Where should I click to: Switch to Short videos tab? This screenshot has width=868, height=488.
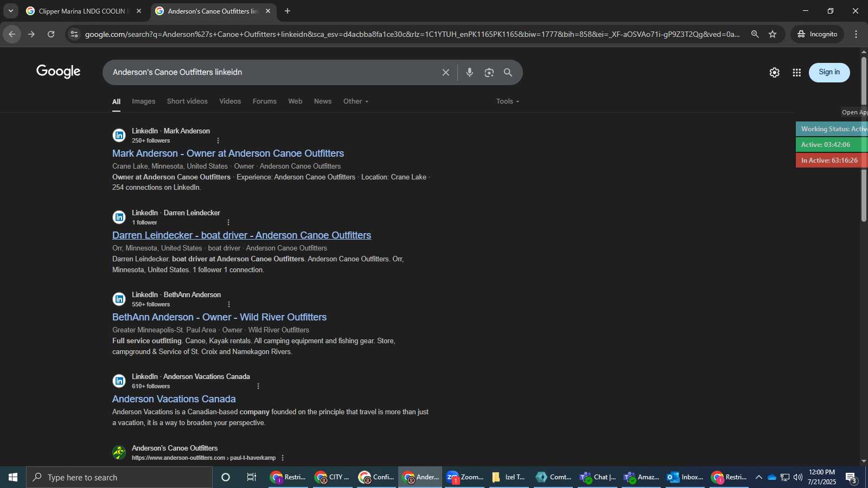click(187, 101)
